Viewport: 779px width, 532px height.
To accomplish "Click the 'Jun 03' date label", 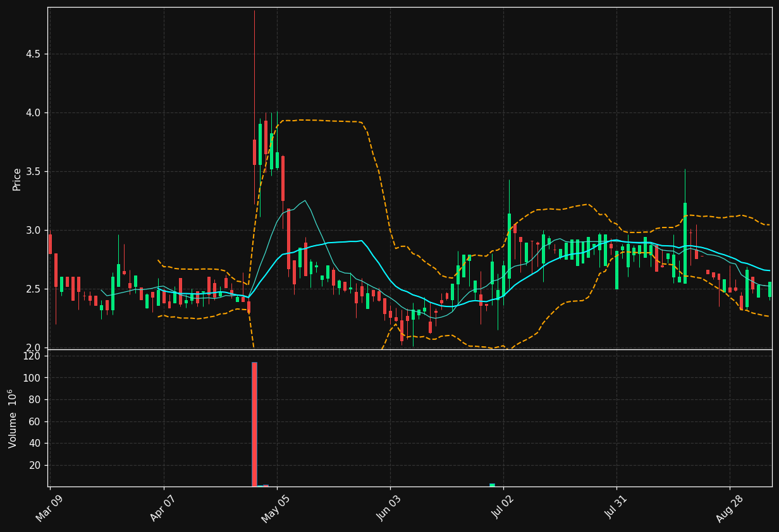I will 389,507.
